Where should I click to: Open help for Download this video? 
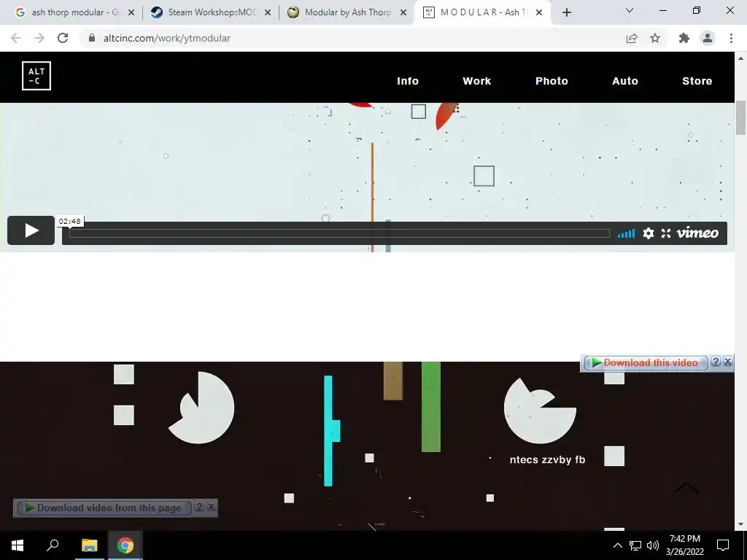716,362
